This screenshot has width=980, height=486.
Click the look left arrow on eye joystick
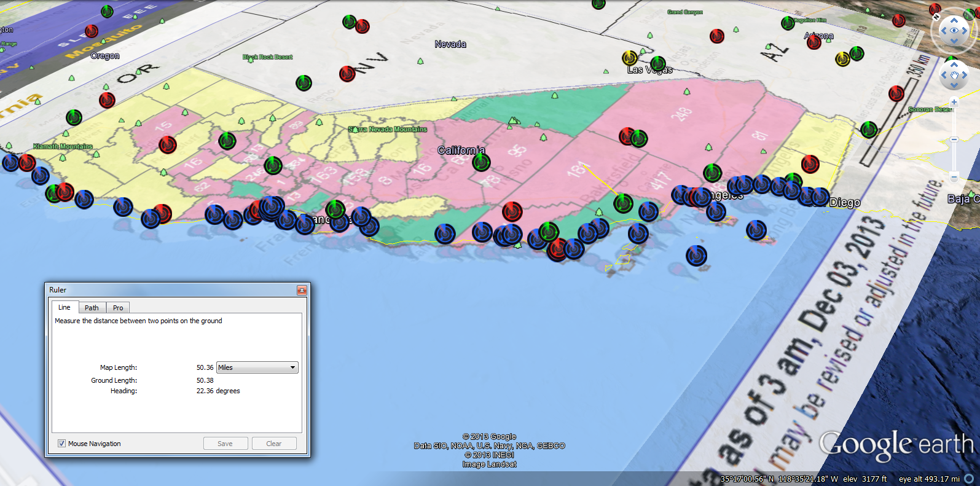pyautogui.click(x=943, y=31)
